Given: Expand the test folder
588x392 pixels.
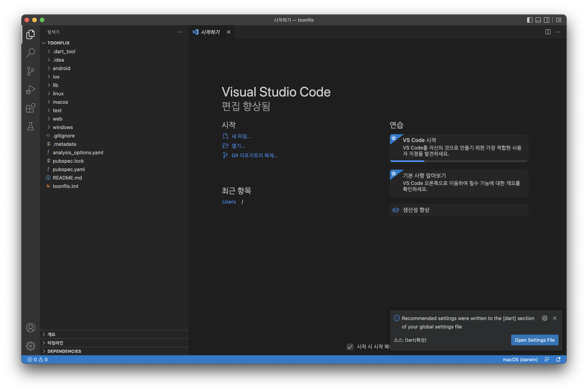Looking at the screenshot, I should [114, 110].
